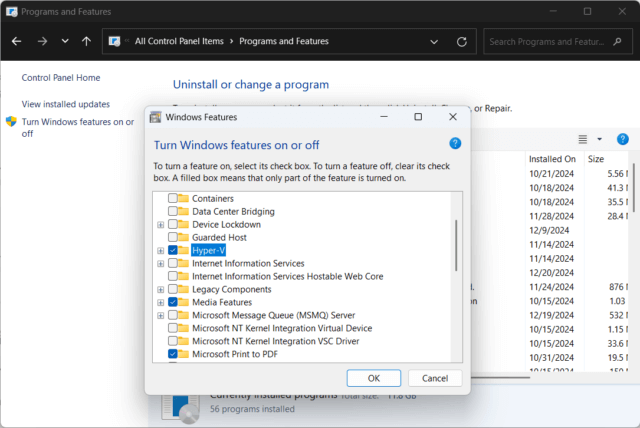Click the forward navigation arrow

(x=42, y=41)
